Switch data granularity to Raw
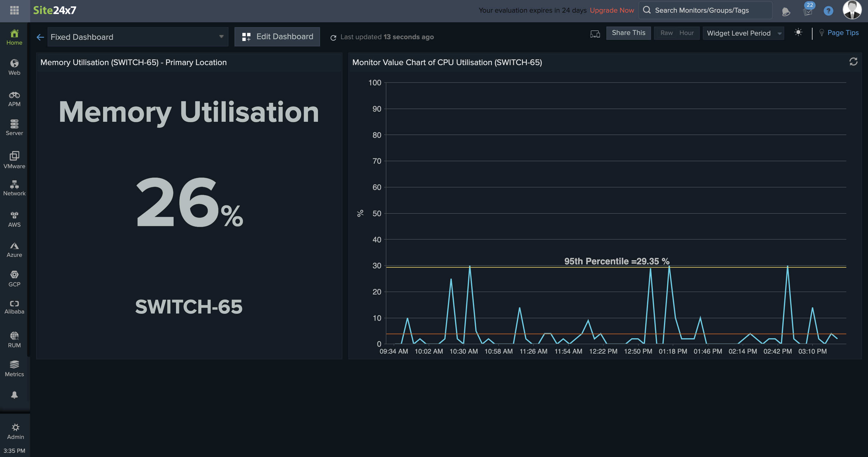 666,33
